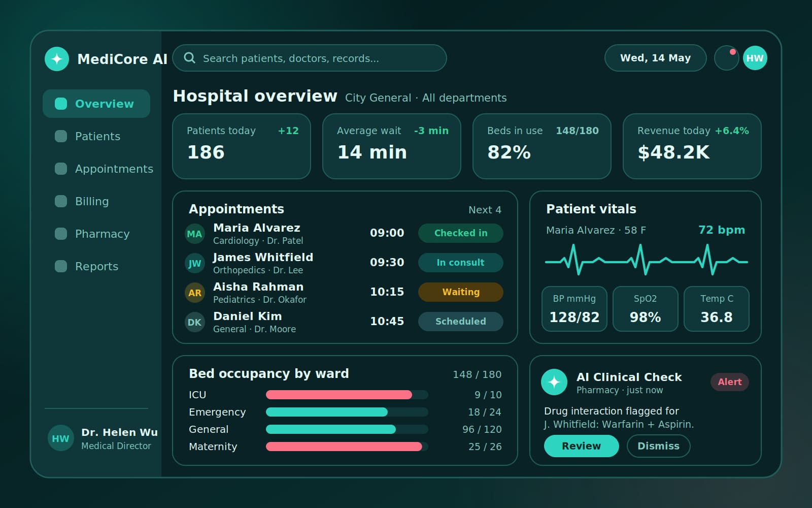Focus the search patients input field
The width and height of the screenshot is (812, 508).
tap(310, 58)
